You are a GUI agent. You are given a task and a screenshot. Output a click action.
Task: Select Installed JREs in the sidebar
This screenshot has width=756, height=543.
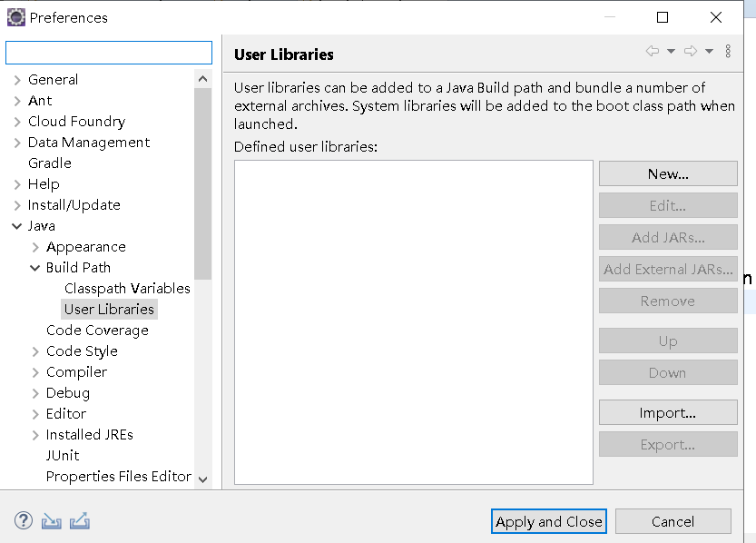tap(89, 434)
